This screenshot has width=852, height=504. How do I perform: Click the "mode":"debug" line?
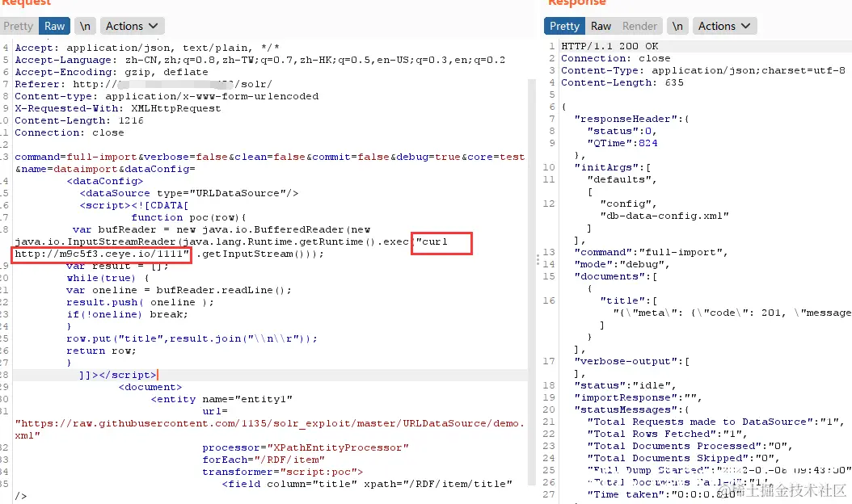point(622,264)
